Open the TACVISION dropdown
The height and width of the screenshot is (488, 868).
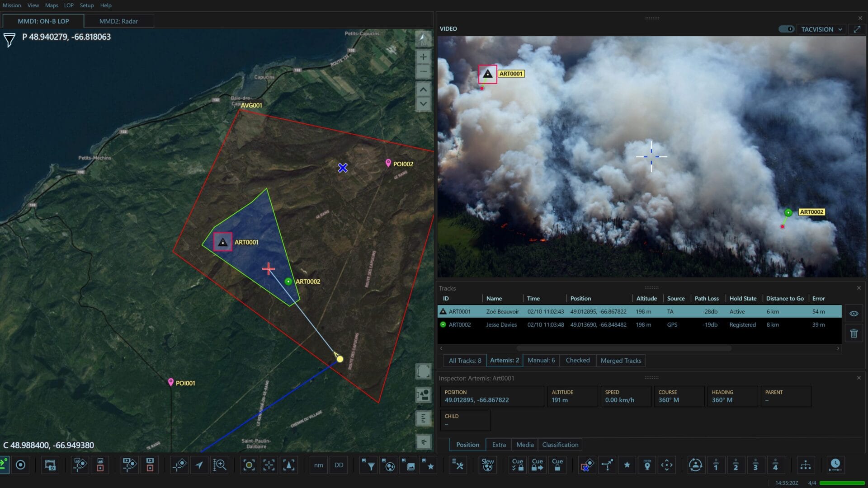tap(821, 29)
